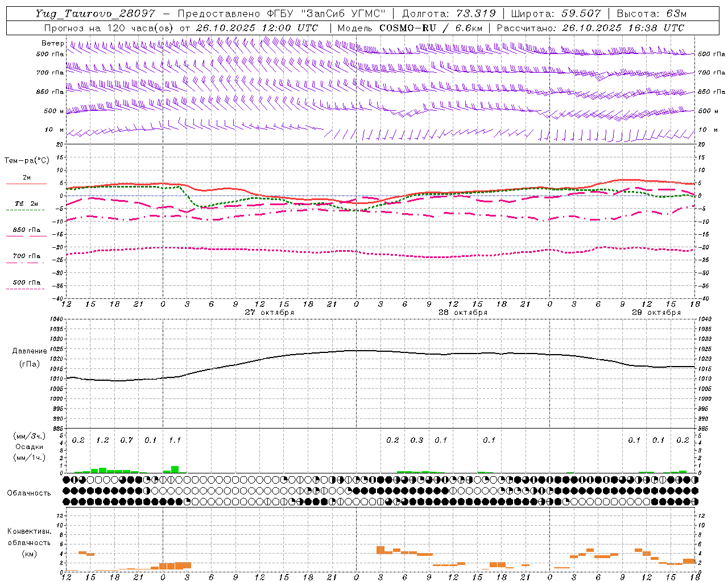Click the solid red 2м legend line sample

pos(26,184)
